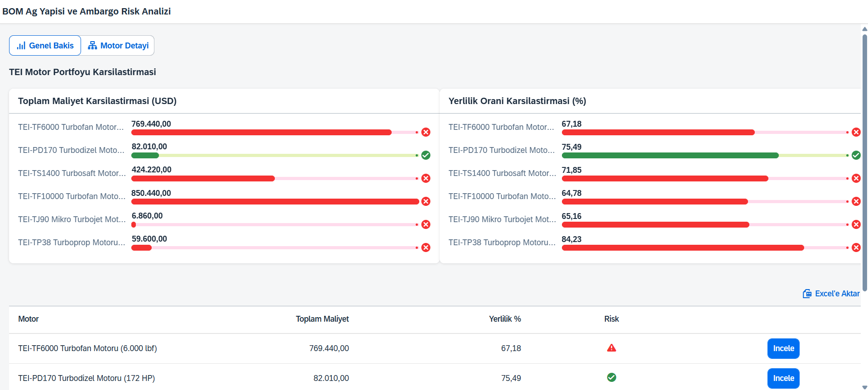Click error icon beside 769.440,00 cost bar

click(426, 132)
